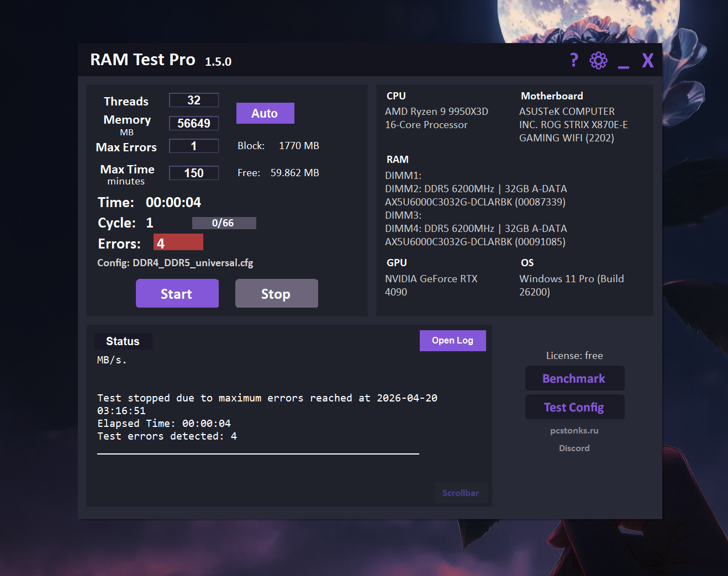Screen dimensions: 728x576
Task: Click the 'Test errors detected: 4' line
Action: coord(167,436)
